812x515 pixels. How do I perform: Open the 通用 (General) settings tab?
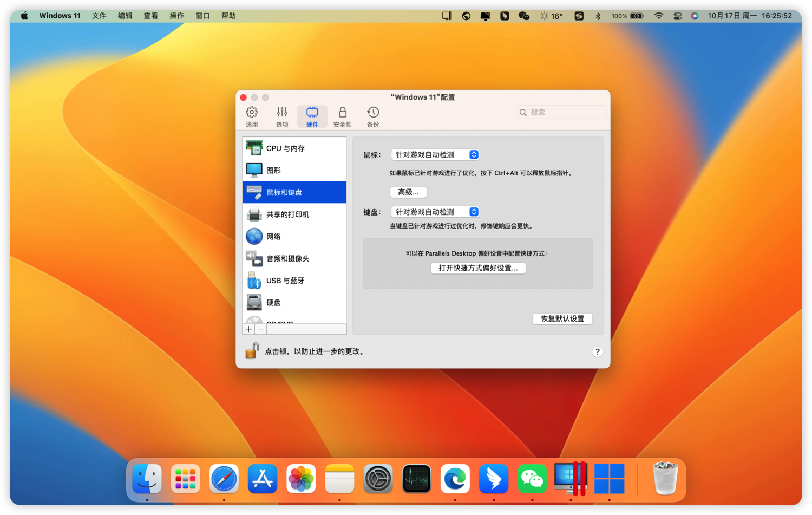tap(252, 116)
